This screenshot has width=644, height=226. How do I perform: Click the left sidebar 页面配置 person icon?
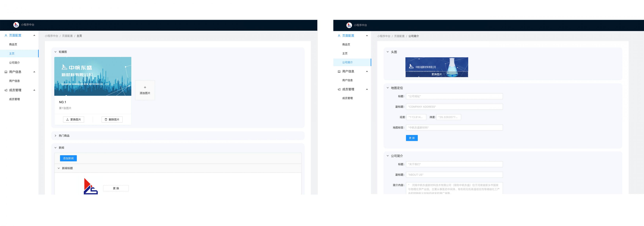point(6,36)
